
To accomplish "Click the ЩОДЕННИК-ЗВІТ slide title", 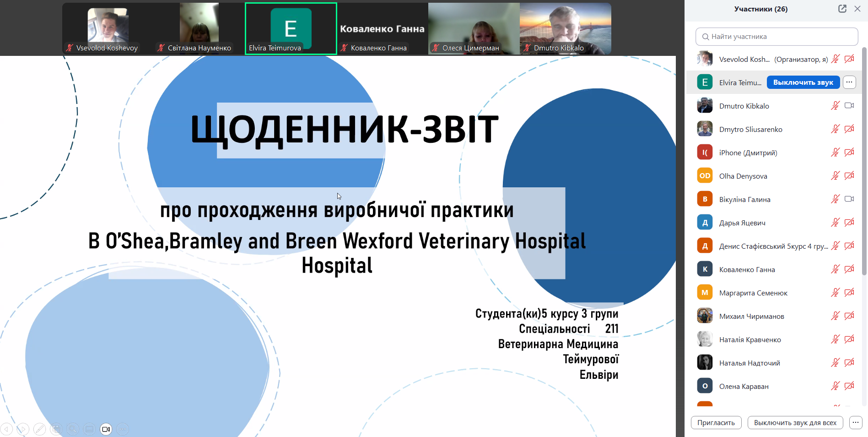I will (x=344, y=129).
